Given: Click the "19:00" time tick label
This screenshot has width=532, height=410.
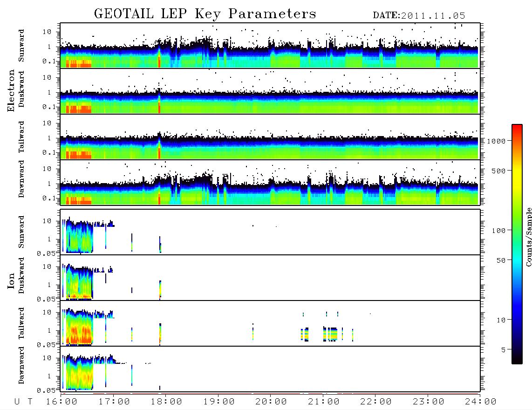Looking at the screenshot, I should 219,402.
